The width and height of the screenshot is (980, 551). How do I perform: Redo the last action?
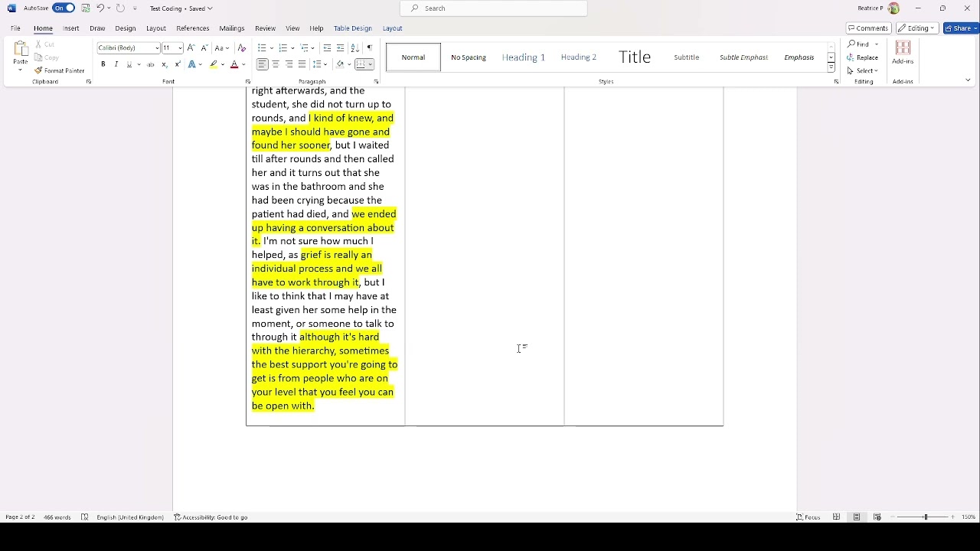tap(120, 8)
